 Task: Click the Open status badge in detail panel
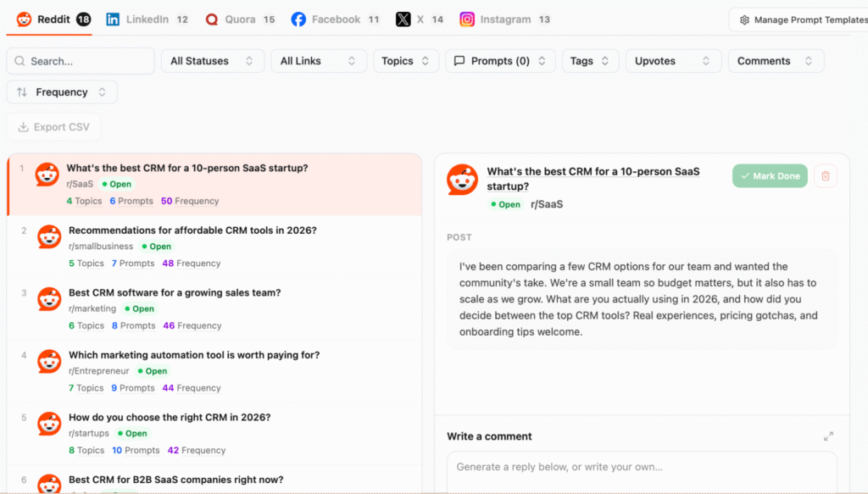coord(505,204)
